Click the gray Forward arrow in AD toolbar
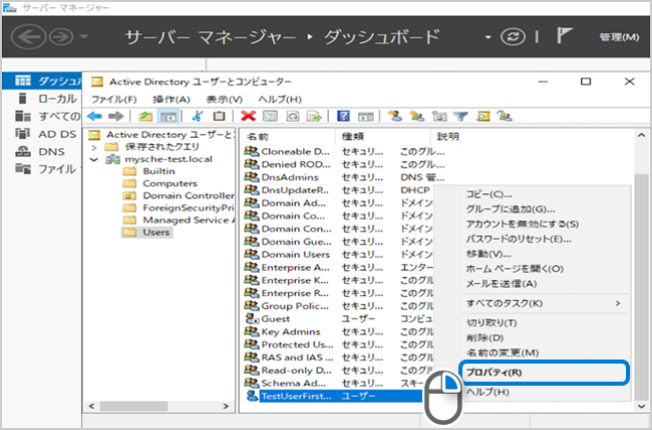The height and width of the screenshot is (430, 652). coord(116,116)
